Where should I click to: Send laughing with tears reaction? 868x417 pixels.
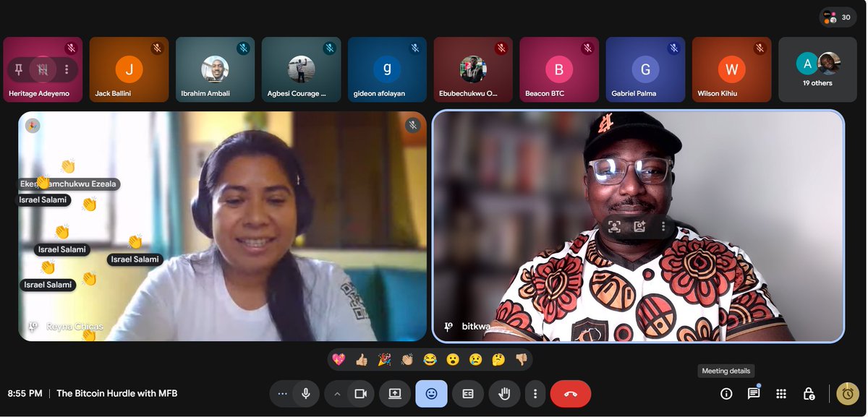click(x=430, y=359)
